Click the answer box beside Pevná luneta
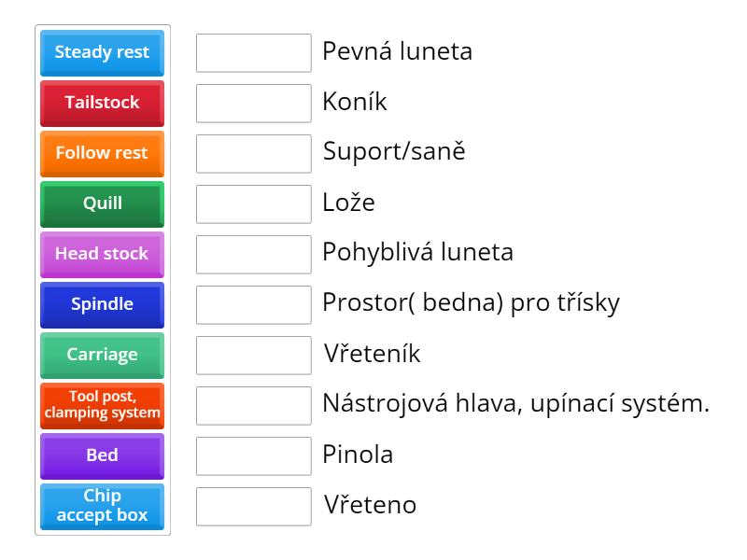Viewport: 747px width, 560px height. (254, 52)
